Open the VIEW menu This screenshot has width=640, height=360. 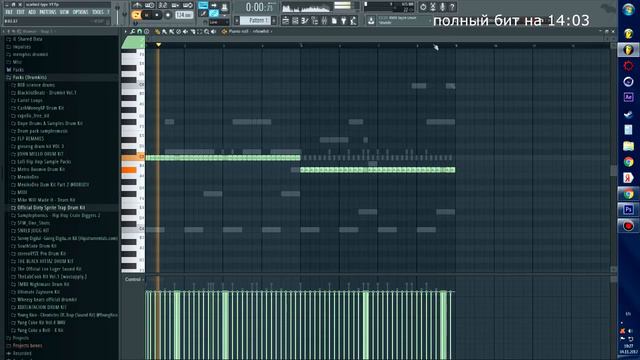64,12
